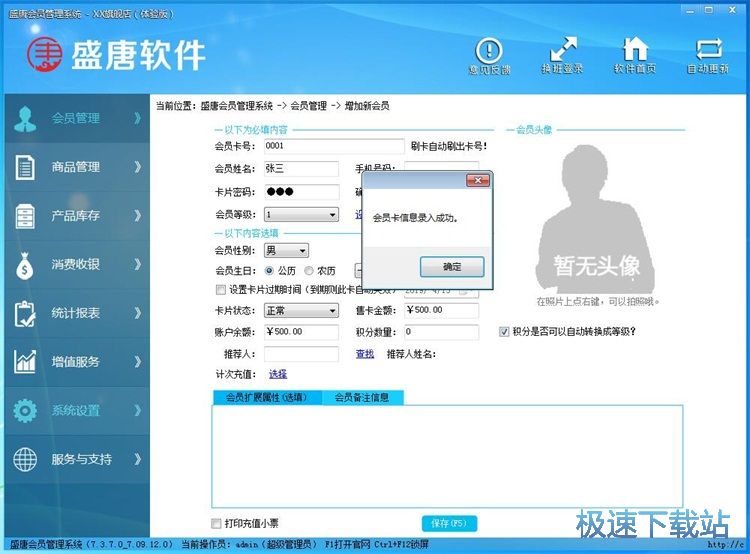Viewport: 750px width, 554px height.
Task: Open 系统设置 gear section
Action: pyautogui.click(x=75, y=411)
